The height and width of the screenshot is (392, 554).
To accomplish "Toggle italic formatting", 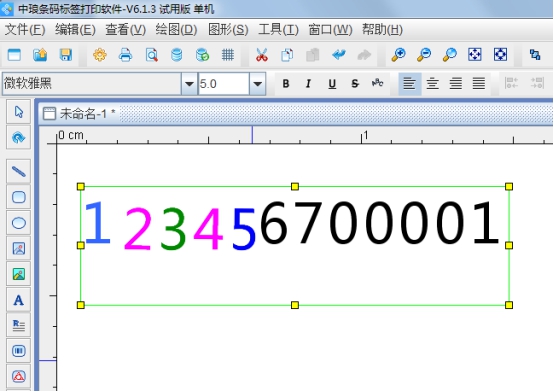I will tap(308, 84).
